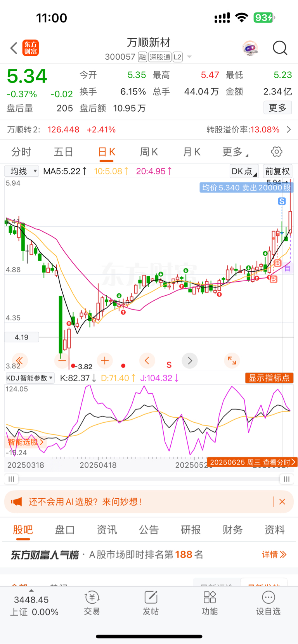Tap the search magnifier icon
Image resolution: width=298 pixels, height=644 pixels.
pyautogui.click(x=280, y=48)
